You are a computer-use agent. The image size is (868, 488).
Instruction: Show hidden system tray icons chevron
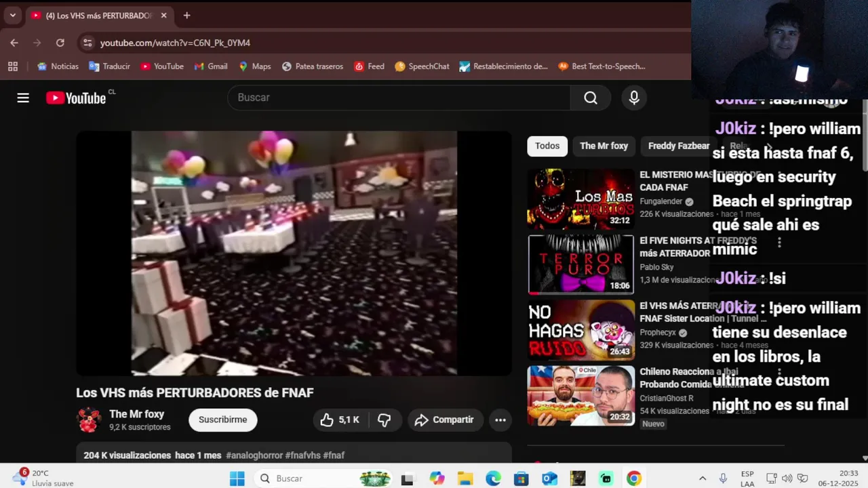(703, 479)
